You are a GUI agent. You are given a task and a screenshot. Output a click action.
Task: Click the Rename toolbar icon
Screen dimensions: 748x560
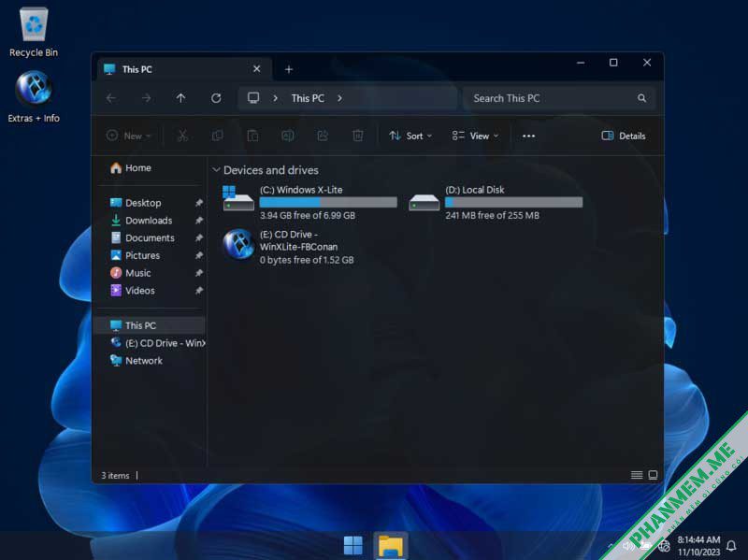(x=288, y=136)
